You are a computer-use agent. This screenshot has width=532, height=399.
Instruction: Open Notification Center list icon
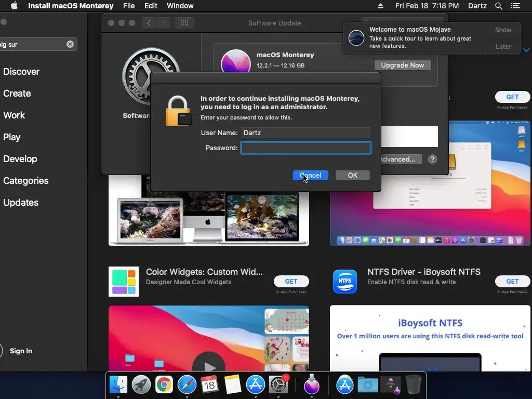[515, 6]
